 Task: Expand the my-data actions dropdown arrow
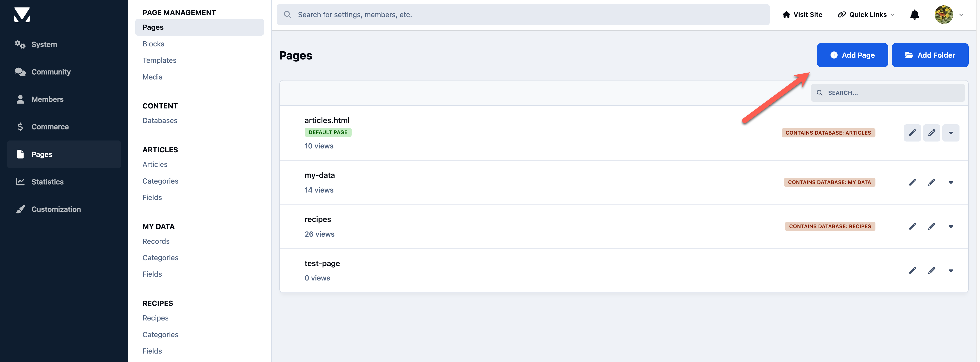click(951, 182)
